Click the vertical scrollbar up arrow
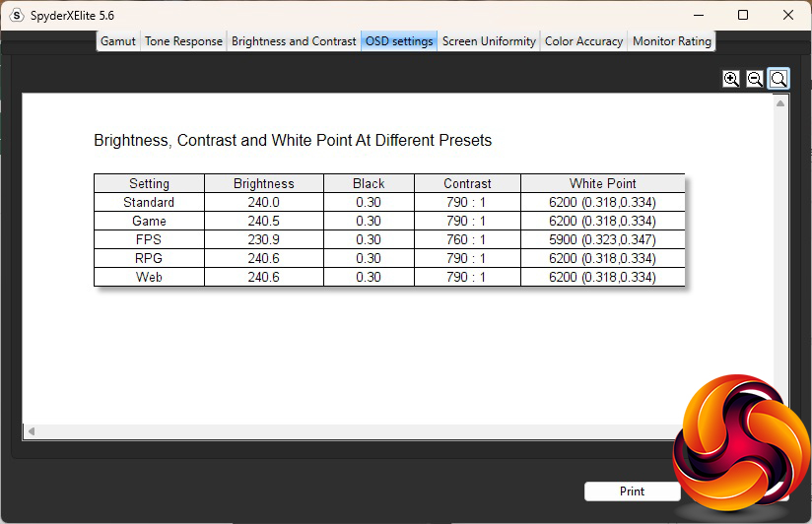Image resolution: width=812 pixels, height=524 pixels. pyautogui.click(x=779, y=103)
